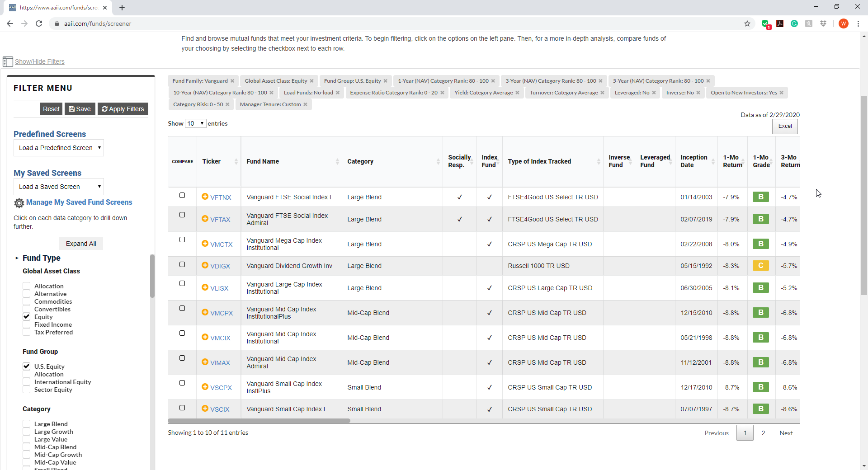The width and height of the screenshot is (868, 470).
Task: Open the Show entries count dropdown
Action: [x=196, y=123]
